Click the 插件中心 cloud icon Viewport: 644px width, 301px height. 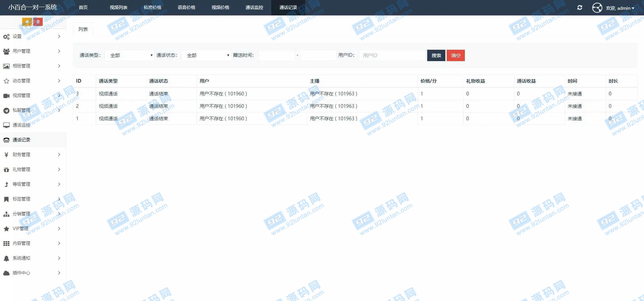click(6, 273)
